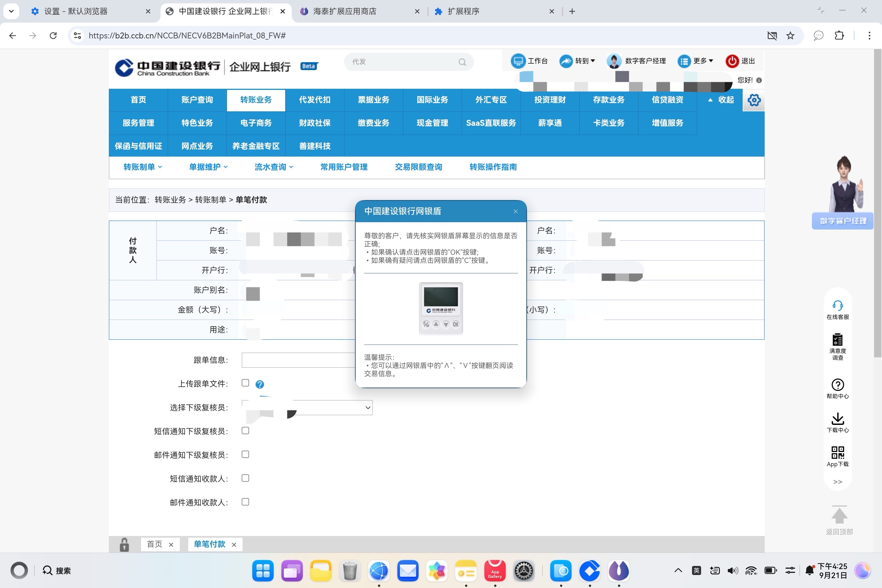Open the 代发代扣 menu
The image size is (882, 588).
pyautogui.click(x=315, y=100)
